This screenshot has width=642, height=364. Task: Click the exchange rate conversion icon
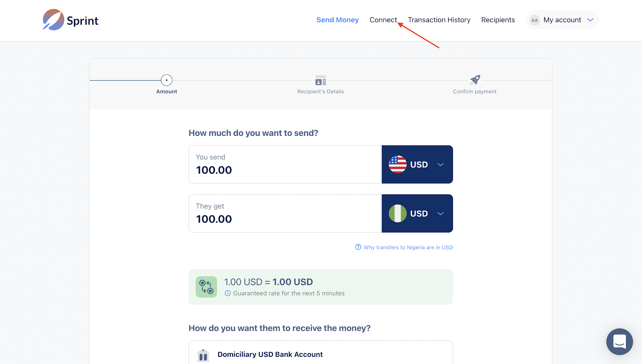point(206,287)
